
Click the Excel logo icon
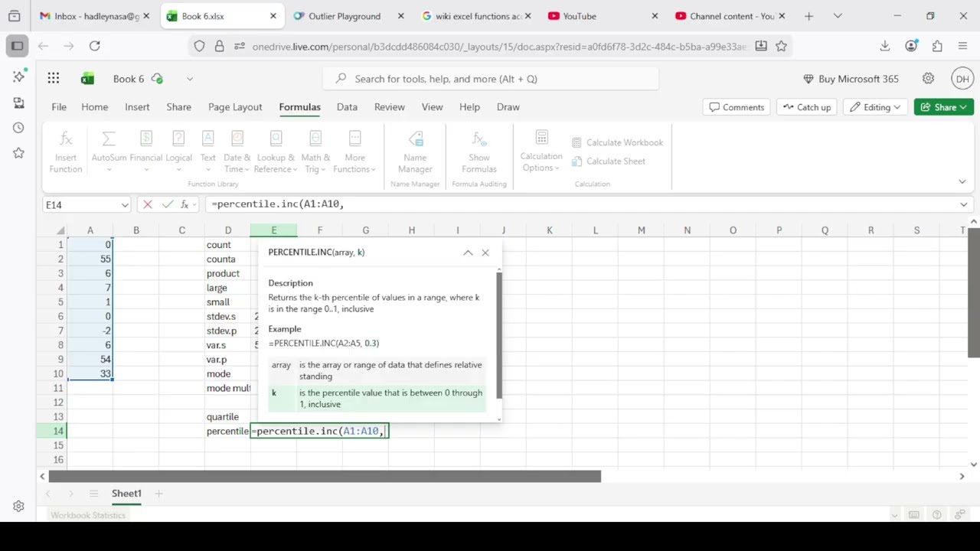point(87,79)
